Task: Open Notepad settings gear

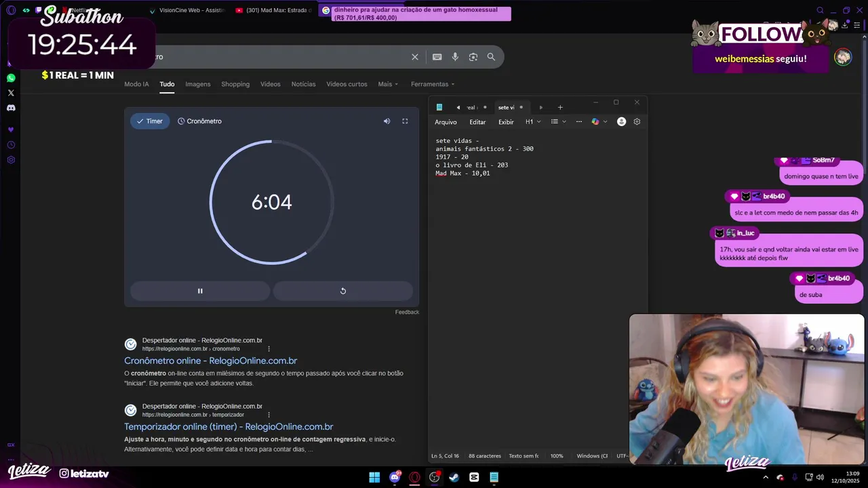Action: tap(637, 121)
